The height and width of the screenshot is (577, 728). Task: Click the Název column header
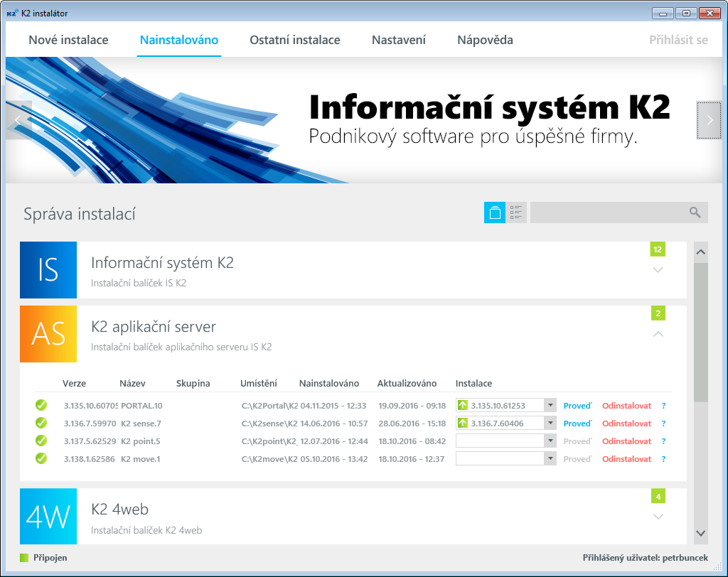point(132,384)
